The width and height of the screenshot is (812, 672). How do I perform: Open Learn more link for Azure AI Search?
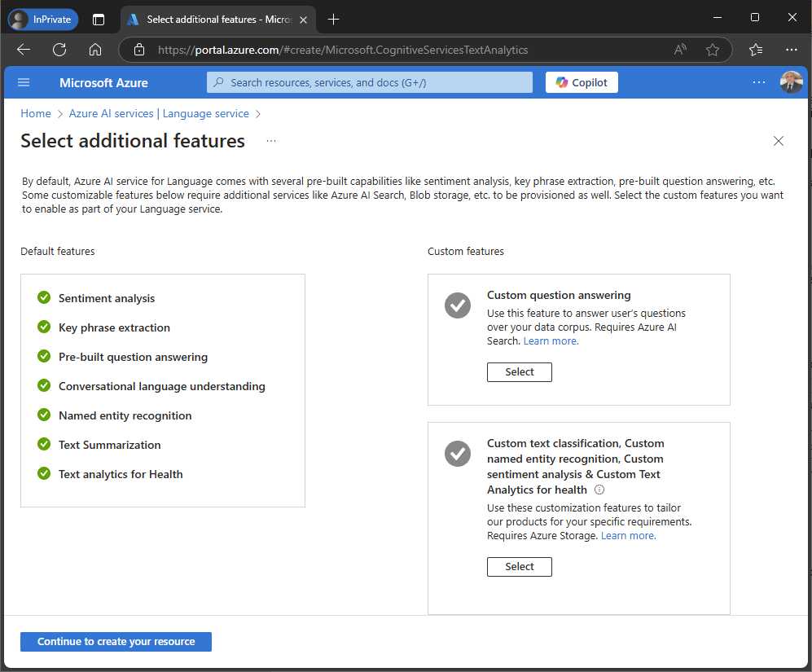(551, 341)
